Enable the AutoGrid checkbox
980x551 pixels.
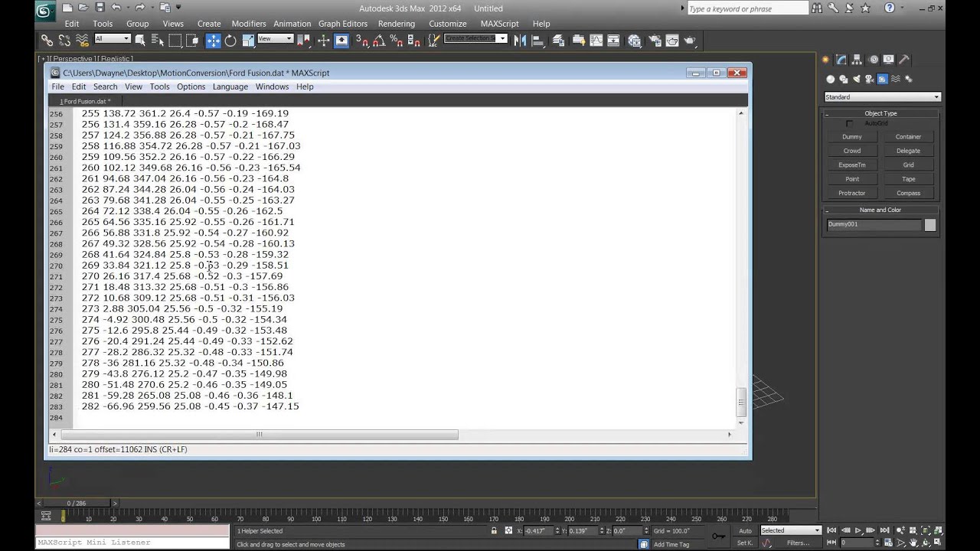coord(849,124)
